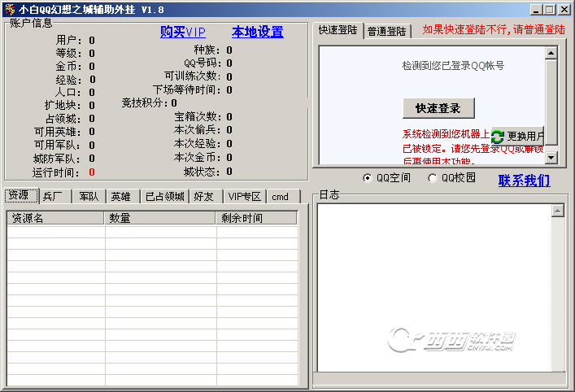This screenshot has width=575, height=392.
Task: Open the 好友 tab
Action: point(206,197)
